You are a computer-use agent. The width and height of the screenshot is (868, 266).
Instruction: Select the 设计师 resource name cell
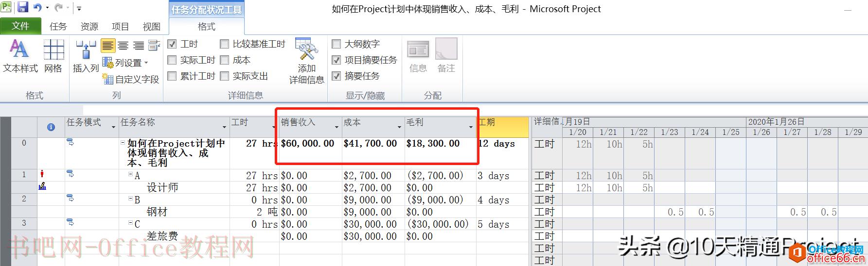coord(175,187)
